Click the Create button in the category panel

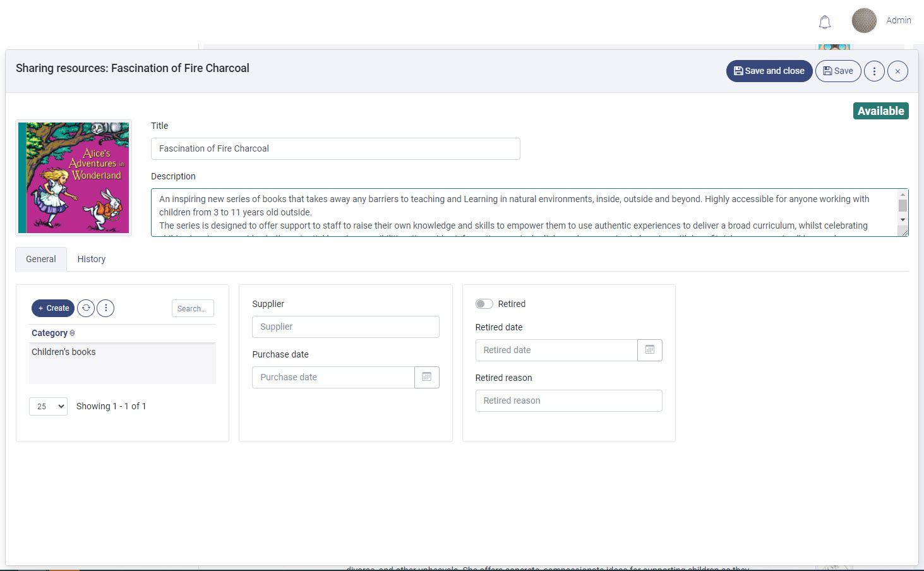(x=52, y=308)
